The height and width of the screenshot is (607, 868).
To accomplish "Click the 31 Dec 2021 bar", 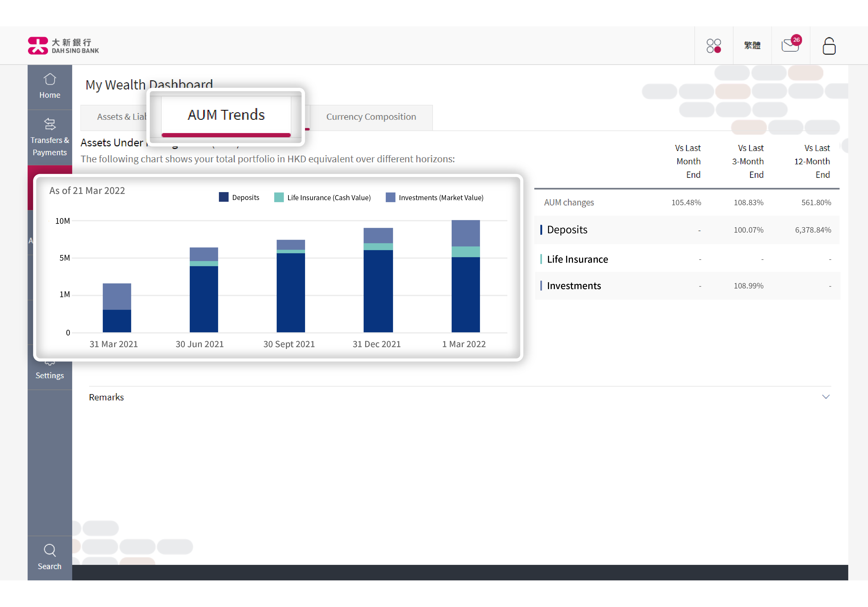I will pyautogui.click(x=378, y=280).
